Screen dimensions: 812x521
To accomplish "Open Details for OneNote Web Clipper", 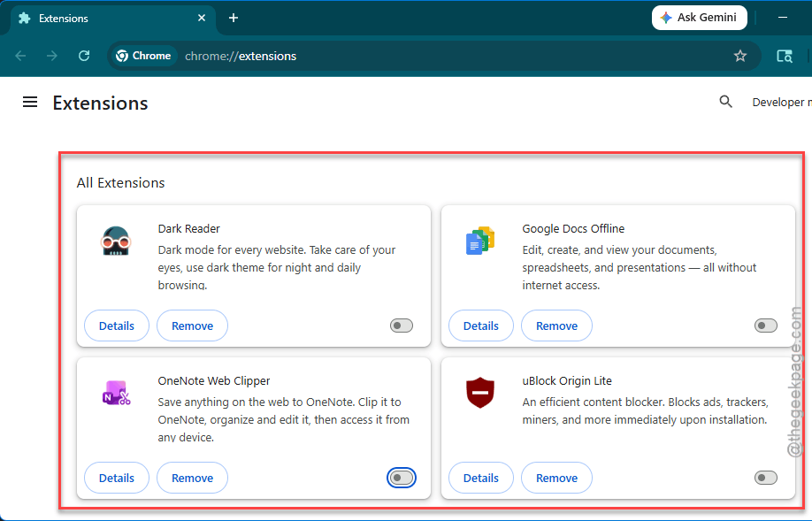I will click(117, 478).
